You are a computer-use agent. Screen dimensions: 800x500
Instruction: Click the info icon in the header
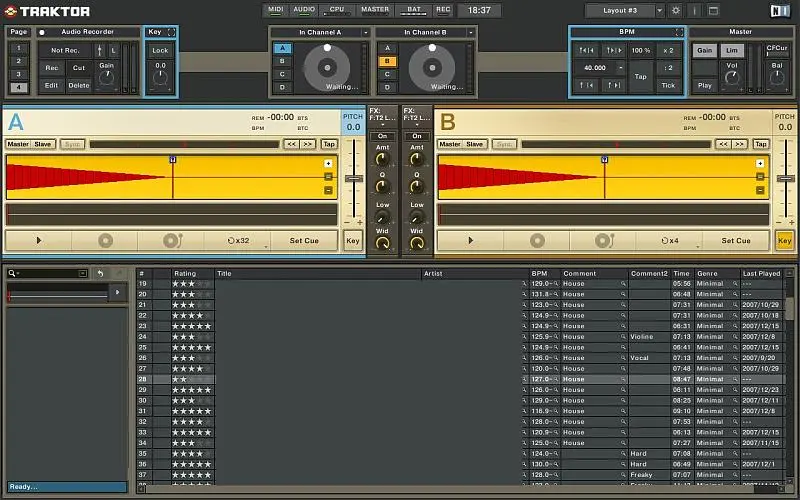tap(695, 11)
